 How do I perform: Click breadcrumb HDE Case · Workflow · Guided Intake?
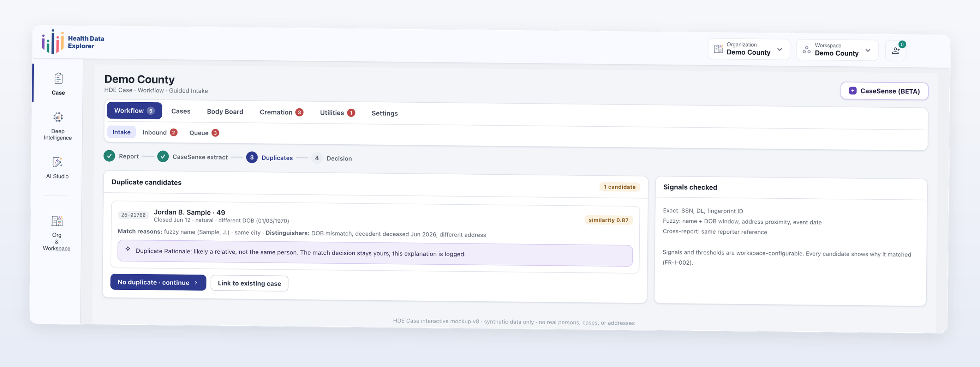coord(156,90)
